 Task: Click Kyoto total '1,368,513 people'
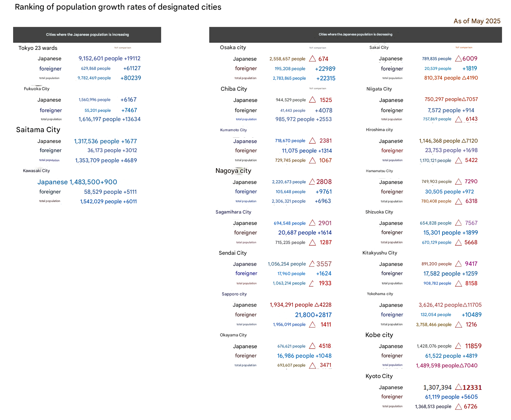(x=433, y=407)
